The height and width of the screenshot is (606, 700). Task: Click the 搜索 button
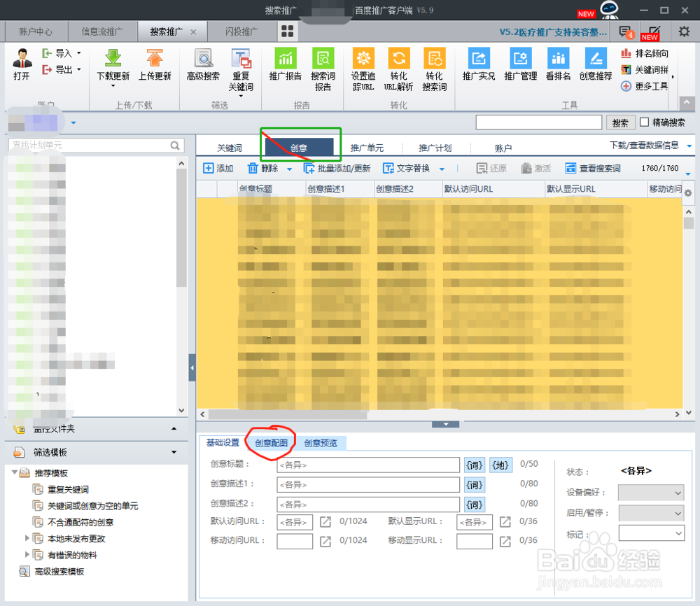tap(620, 122)
